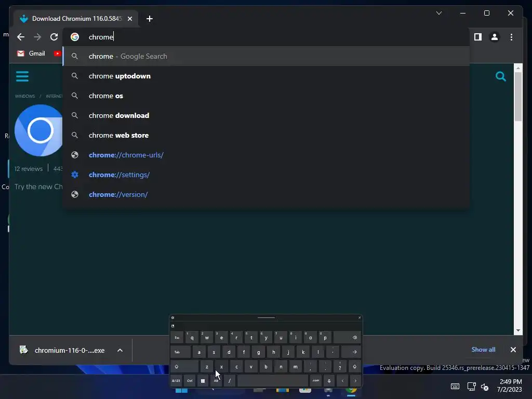Screen dimensions: 532x399
Task: Choose the 'chrome os' suggestion
Action: pos(267,96)
